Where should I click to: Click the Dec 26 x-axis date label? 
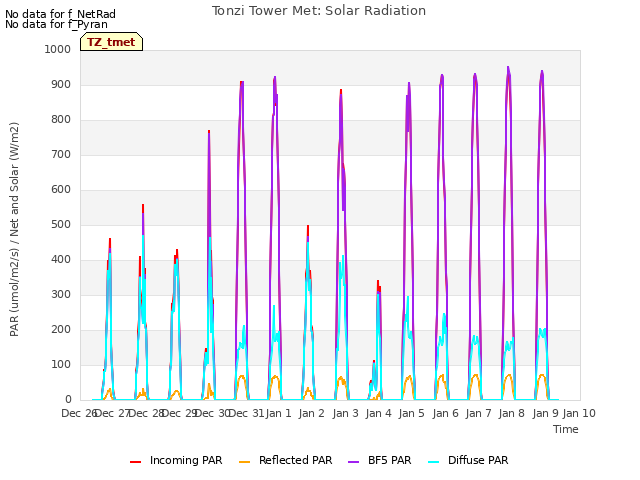coord(78,413)
